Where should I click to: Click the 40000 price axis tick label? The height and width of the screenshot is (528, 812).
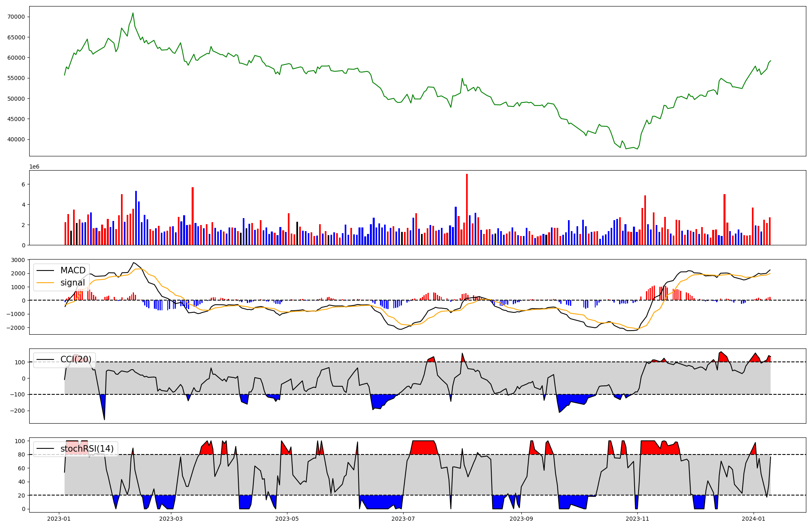click(16, 139)
